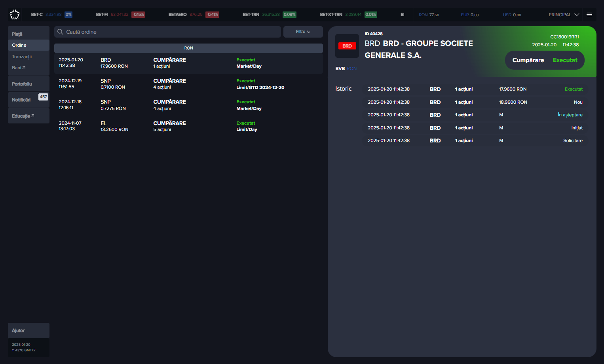Click the BETAERO index ticker
The height and width of the screenshot is (364, 604).
[194, 15]
